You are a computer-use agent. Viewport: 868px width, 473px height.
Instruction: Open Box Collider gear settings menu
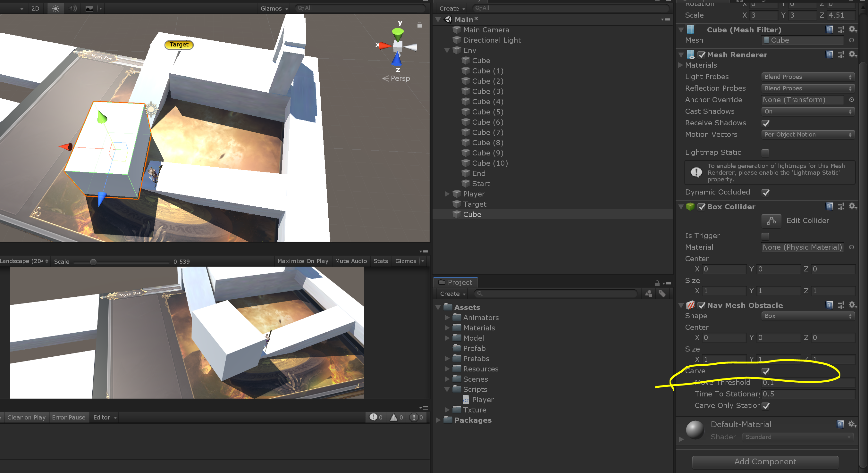tap(853, 206)
